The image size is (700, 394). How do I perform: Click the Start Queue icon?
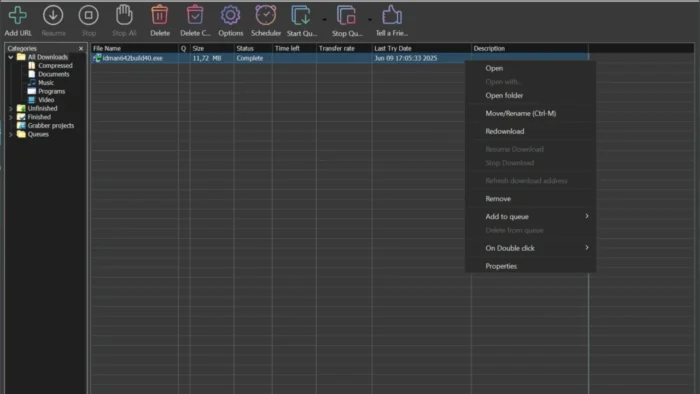pyautogui.click(x=301, y=15)
